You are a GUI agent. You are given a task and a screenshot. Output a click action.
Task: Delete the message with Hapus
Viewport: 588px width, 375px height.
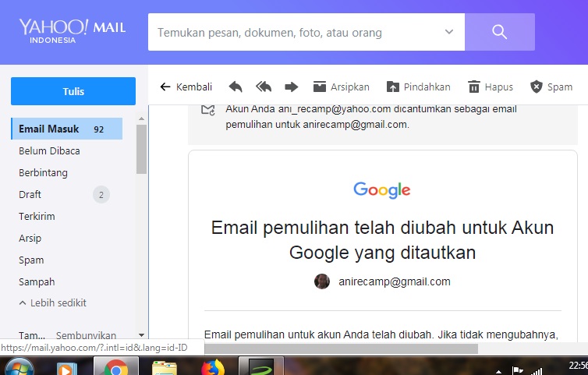[491, 87]
